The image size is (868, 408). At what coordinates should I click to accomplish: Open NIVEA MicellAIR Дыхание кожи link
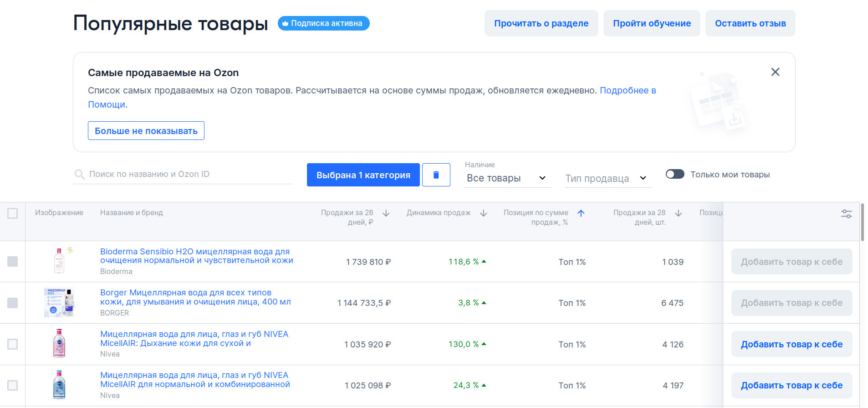(x=194, y=338)
